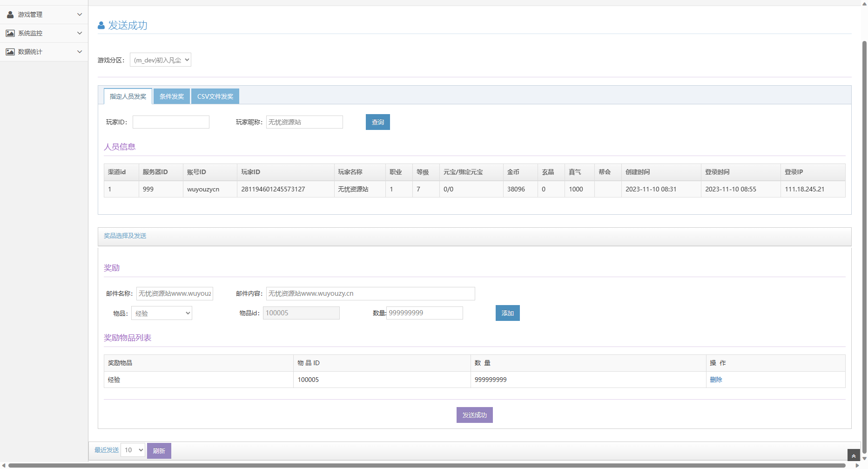Click the 登录IP column header
The width and height of the screenshot is (868, 469).
click(813, 172)
